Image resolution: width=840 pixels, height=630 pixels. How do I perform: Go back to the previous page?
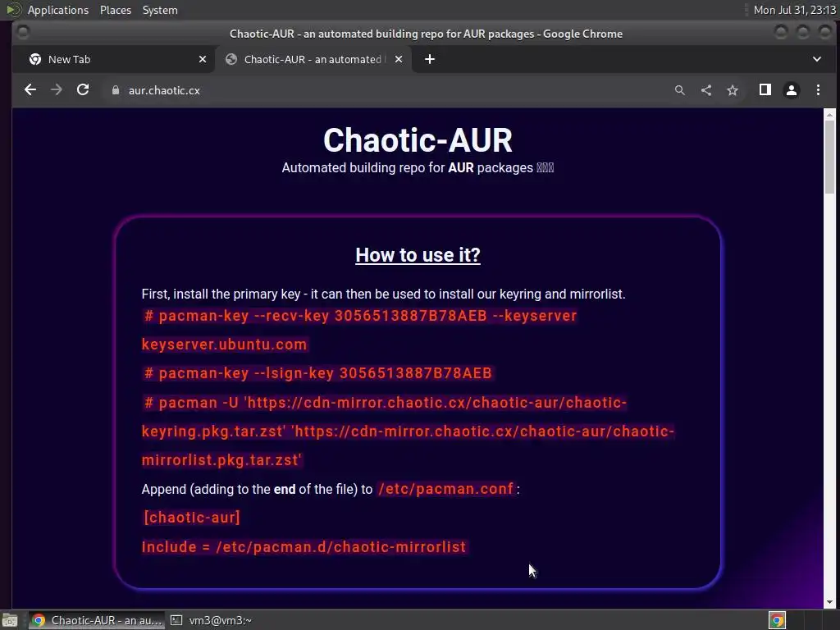(30, 90)
